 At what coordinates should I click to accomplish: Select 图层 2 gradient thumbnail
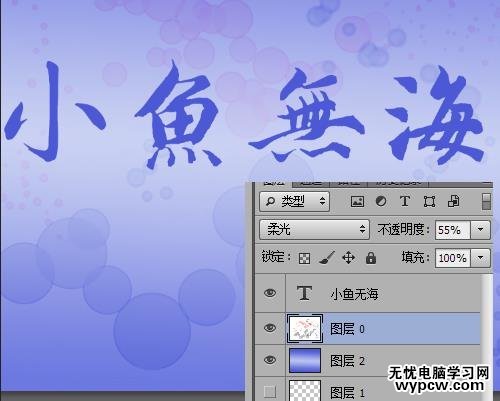point(305,361)
